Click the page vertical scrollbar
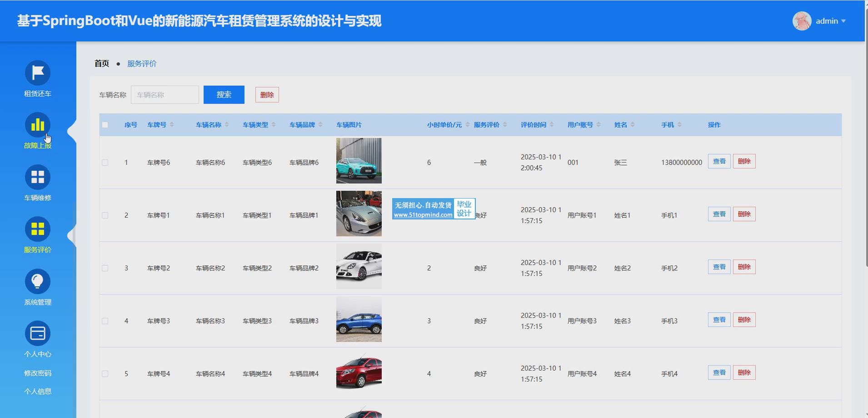 point(866,136)
